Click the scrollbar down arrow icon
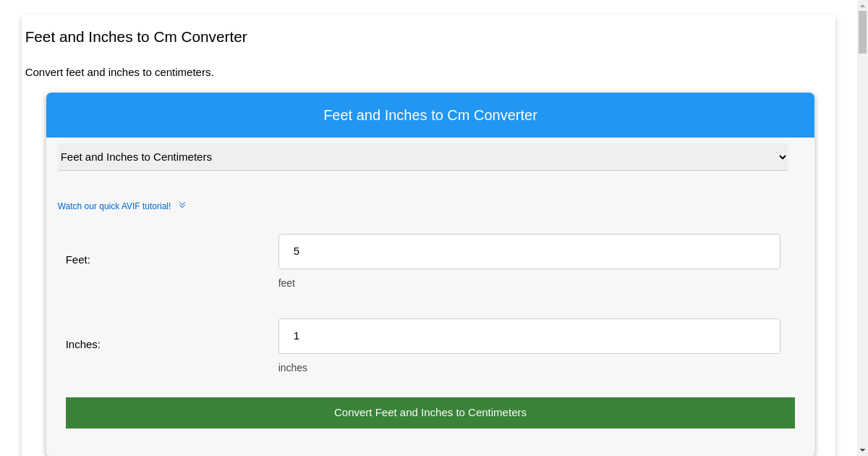 click(861, 450)
